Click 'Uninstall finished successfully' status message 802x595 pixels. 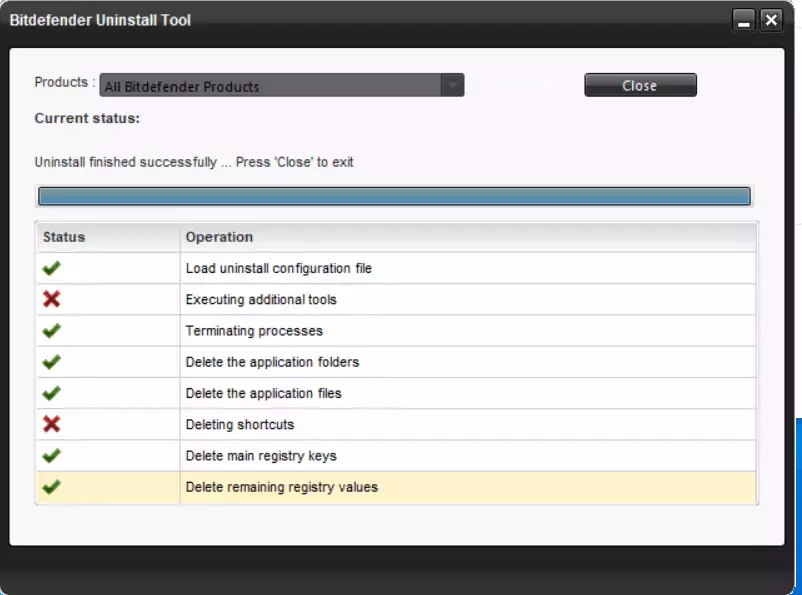point(194,162)
